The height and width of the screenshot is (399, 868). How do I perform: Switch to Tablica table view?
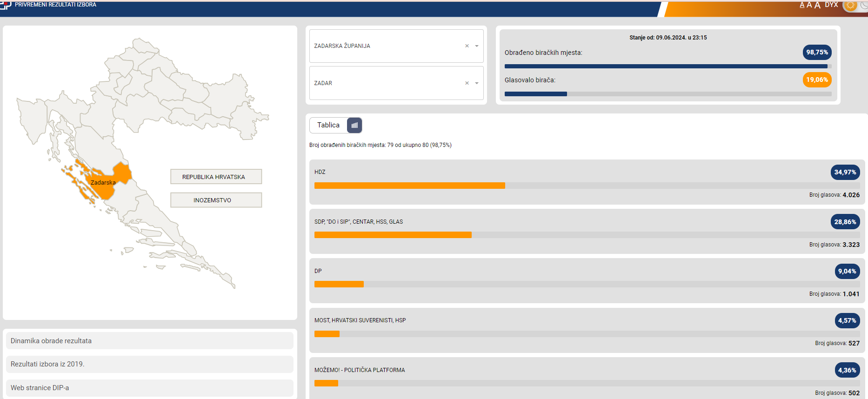click(x=328, y=125)
